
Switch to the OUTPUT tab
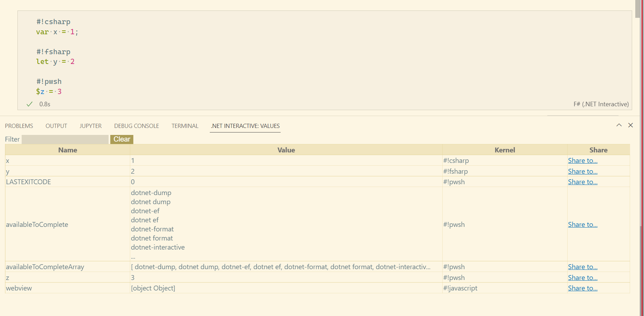(x=56, y=126)
